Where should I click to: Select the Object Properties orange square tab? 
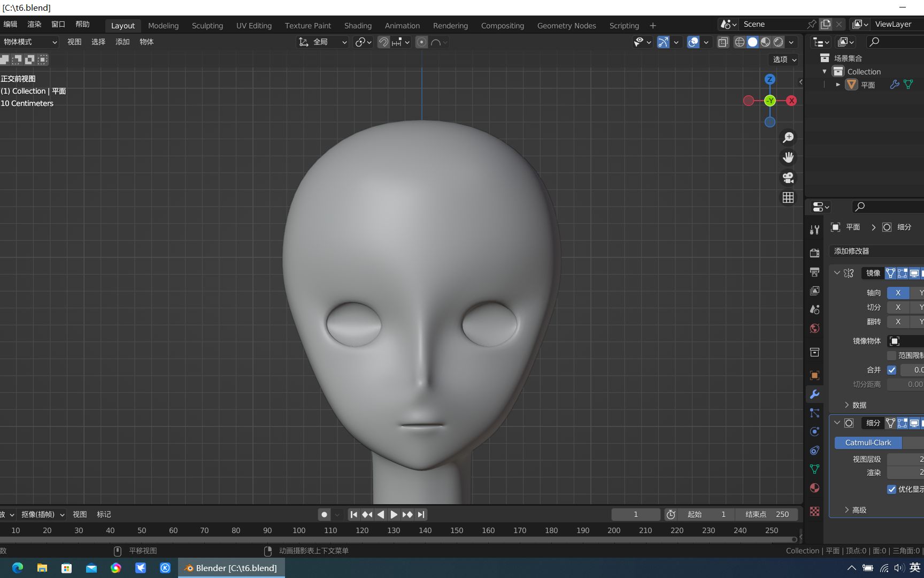coord(814,375)
